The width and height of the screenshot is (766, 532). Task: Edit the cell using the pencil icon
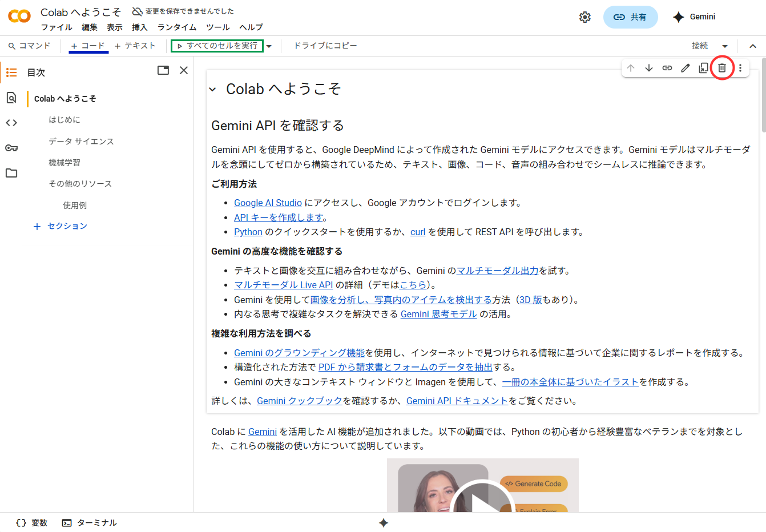coord(686,67)
